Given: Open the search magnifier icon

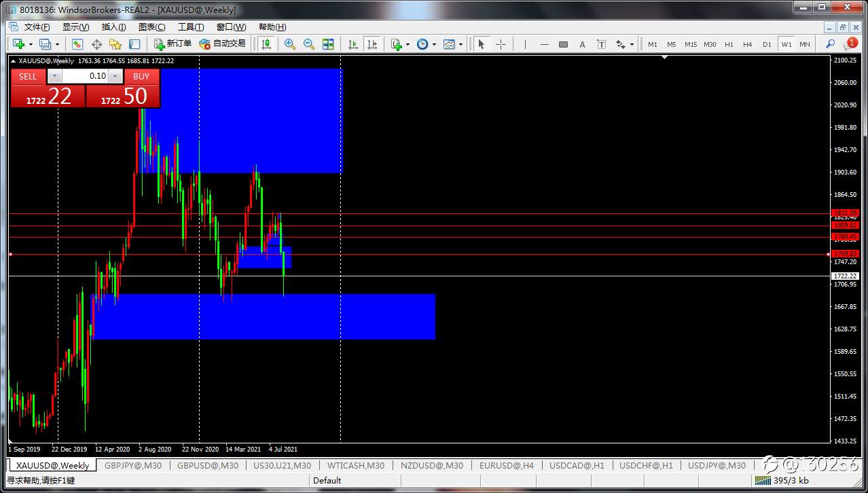Looking at the screenshot, I should click(830, 44).
